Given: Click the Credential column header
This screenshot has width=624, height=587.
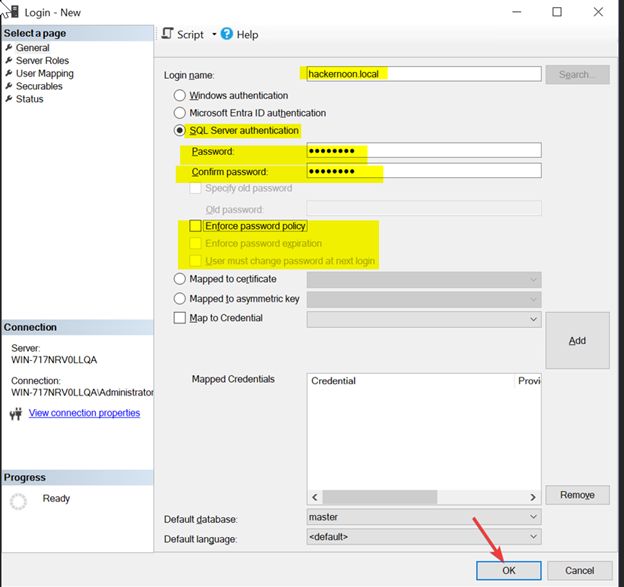Looking at the screenshot, I should 411,381.
